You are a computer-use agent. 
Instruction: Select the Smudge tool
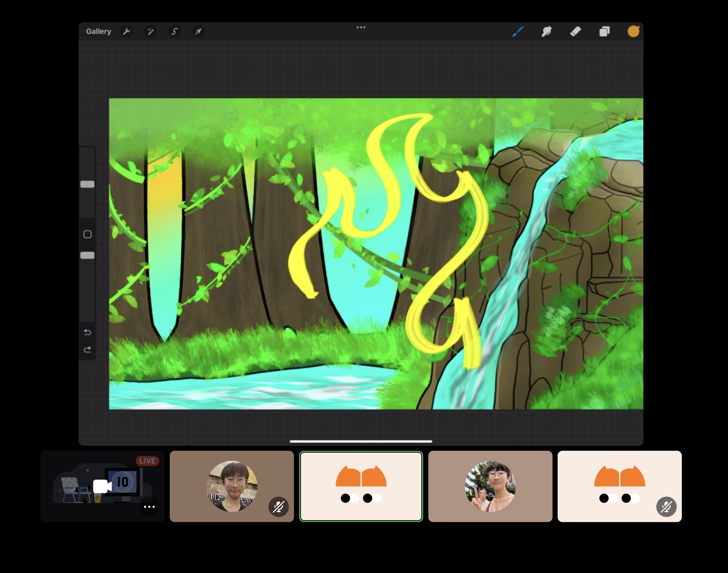pos(546,32)
